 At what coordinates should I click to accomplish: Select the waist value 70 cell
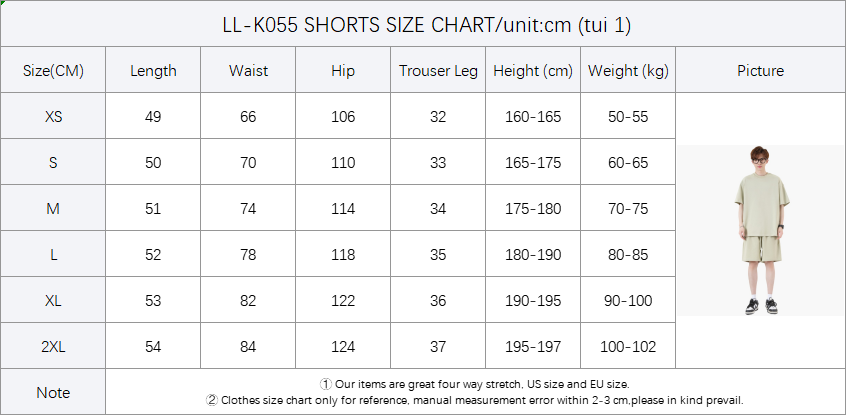click(x=248, y=163)
